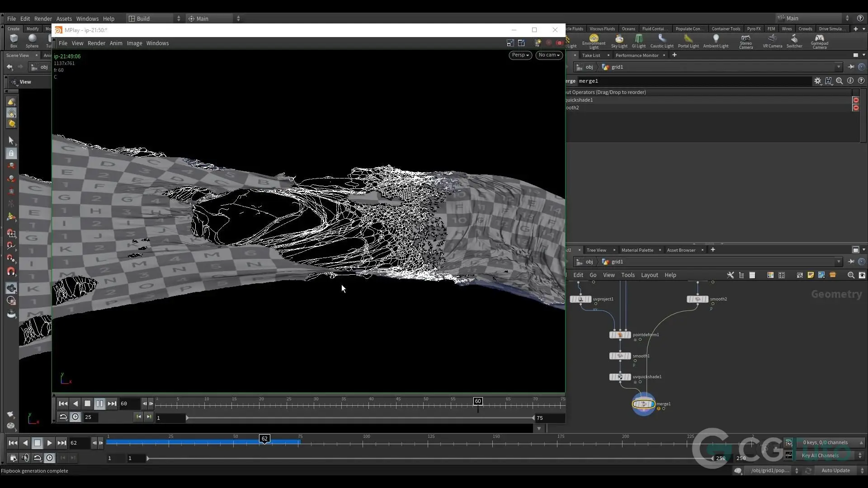Create a Box from the Create shelf

coord(14,41)
